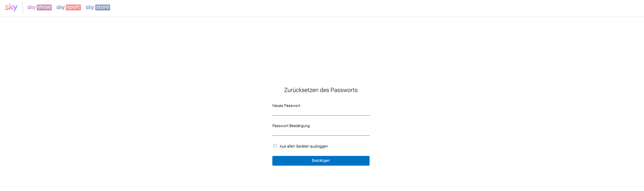Screen dimensions: 644x191
Task: Visit sky store using header logo
Action: 98,7
